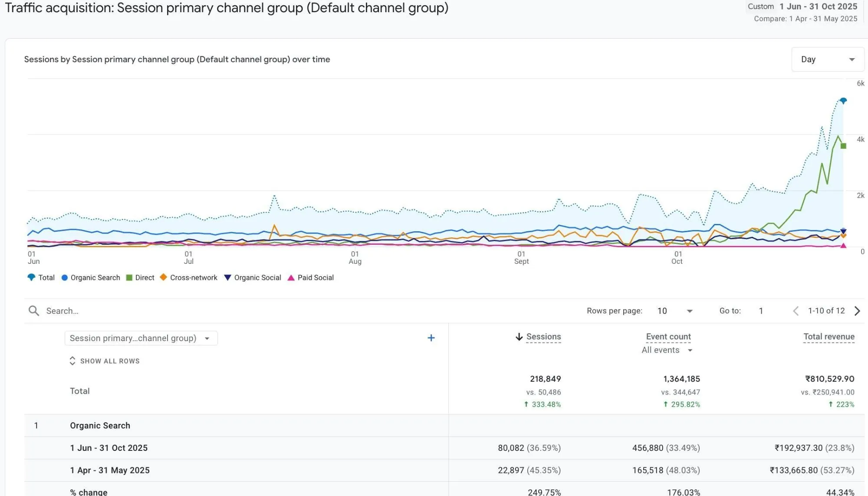Screen dimensions: 868x496
Task: Open the Rows per page dropdown
Action: point(675,311)
